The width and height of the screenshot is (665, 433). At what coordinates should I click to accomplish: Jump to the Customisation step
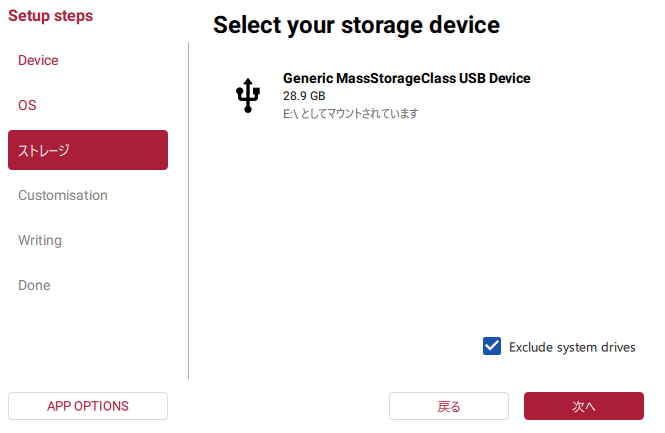click(x=63, y=195)
